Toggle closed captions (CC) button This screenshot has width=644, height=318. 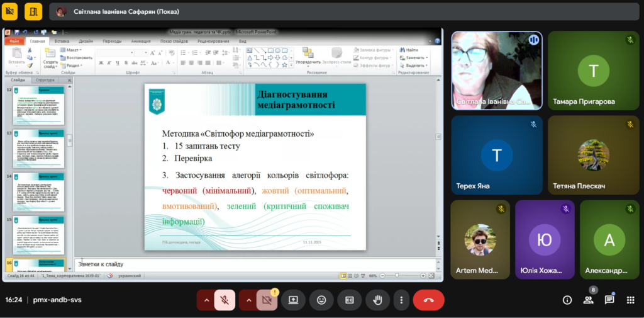point(349,300)
